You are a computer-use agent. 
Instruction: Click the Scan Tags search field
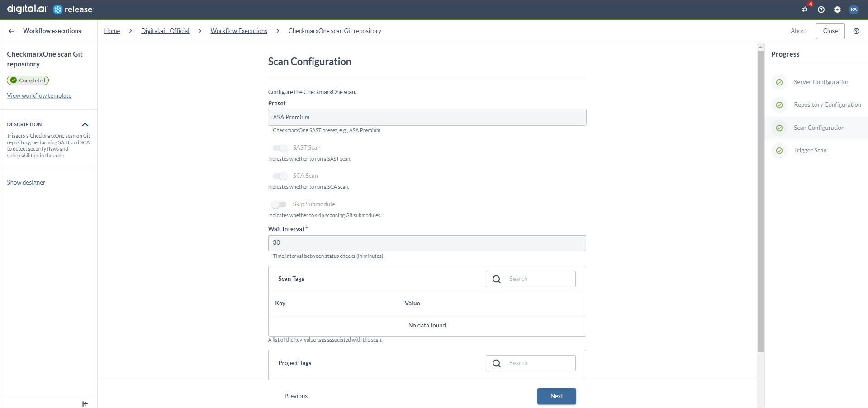(x=531, y=279)
